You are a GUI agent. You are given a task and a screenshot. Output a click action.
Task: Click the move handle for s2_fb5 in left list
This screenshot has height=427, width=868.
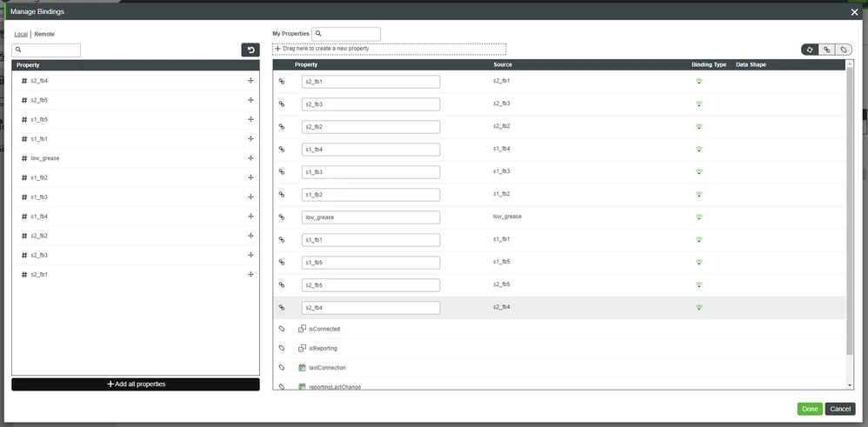tap(250, 100)
